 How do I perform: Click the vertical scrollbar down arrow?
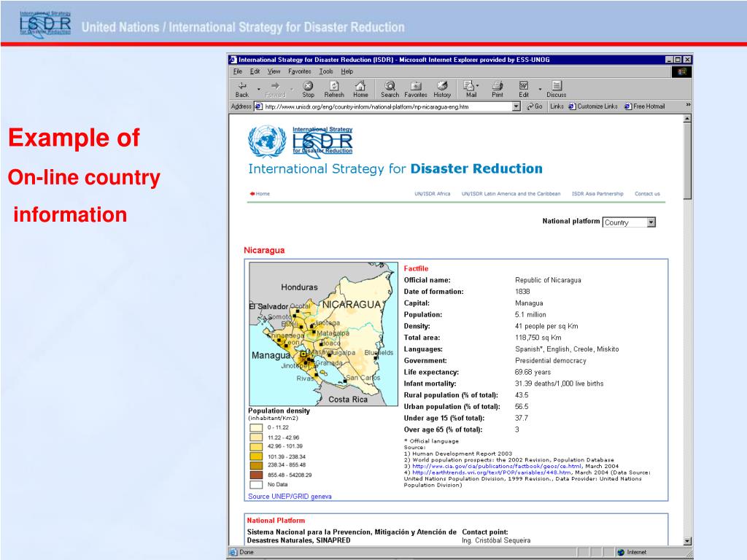click(x=687, y=541)
